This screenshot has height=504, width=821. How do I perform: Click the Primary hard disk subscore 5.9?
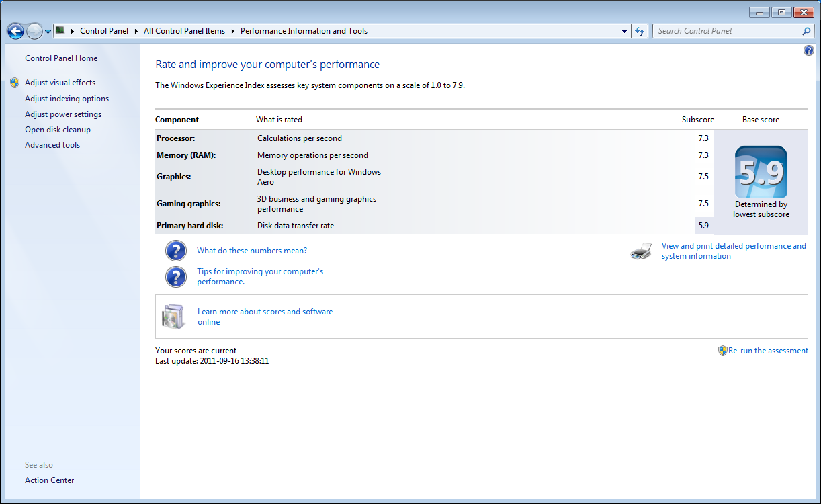click(x=703, y=226)
